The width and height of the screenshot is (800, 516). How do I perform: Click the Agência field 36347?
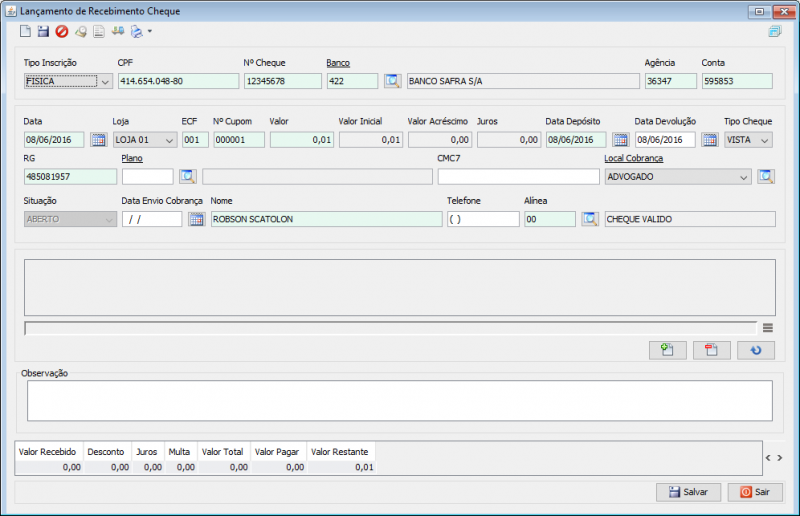coord(670,81)
